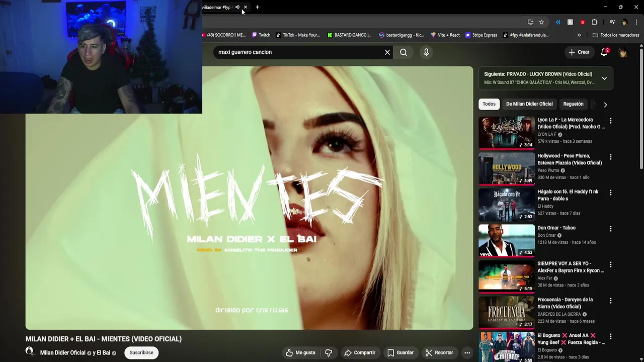The height and width of the screenshot is (362, 644).
Task: Open the #fpy #enlafarandula bookmark
Action: (x=526, y=35)
